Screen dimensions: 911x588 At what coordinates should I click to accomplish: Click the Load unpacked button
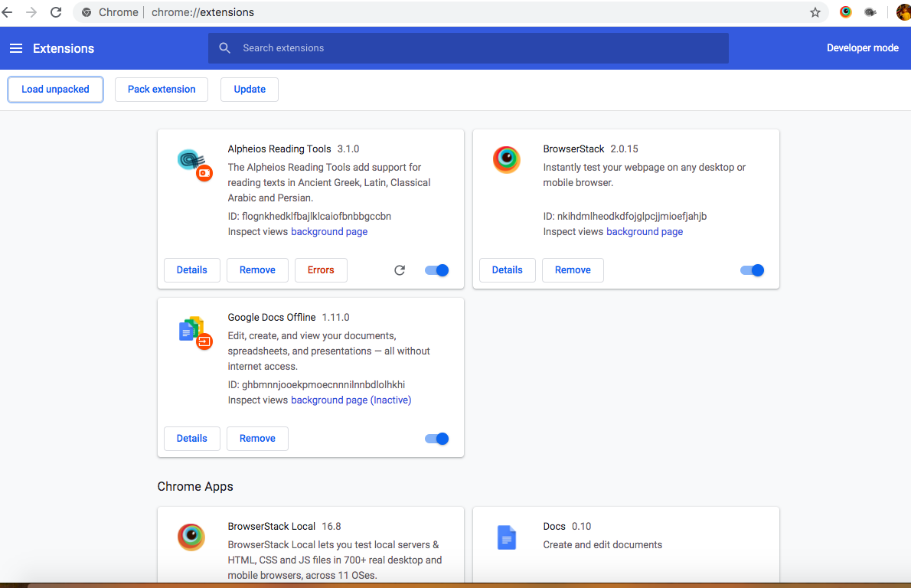tap(55, 89)
